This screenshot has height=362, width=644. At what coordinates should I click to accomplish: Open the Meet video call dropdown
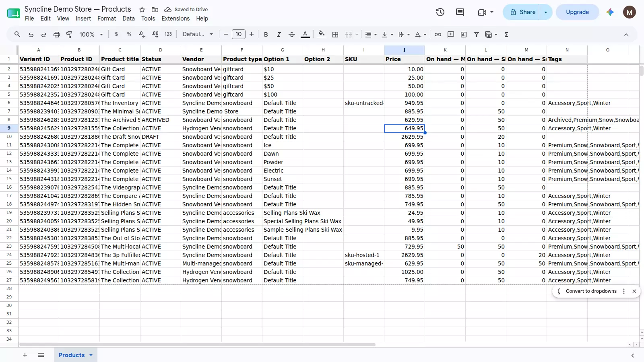point(485,12)
